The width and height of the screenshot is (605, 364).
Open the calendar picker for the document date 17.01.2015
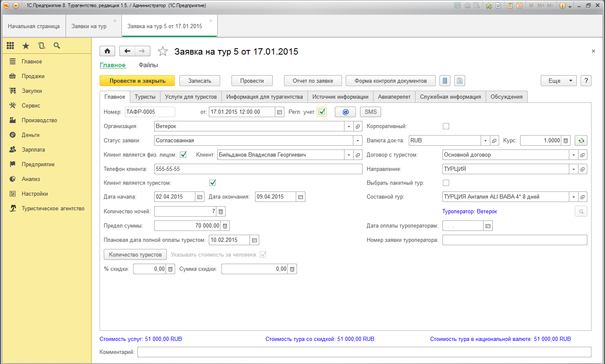click(x=280, y=112)
